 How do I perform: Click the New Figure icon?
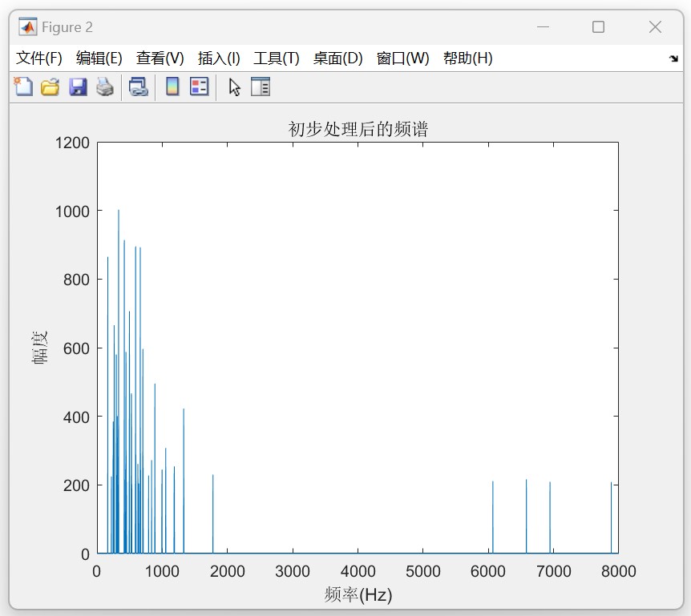click(23, 87)
